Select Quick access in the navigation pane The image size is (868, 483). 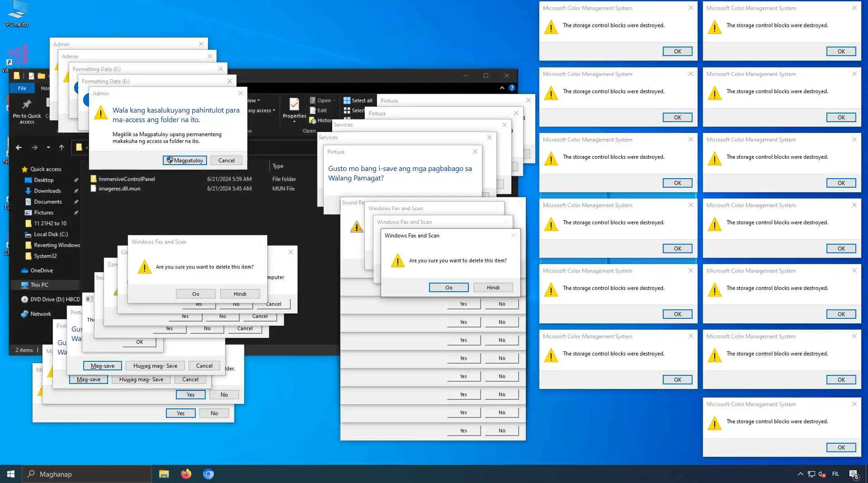[46, 169]
